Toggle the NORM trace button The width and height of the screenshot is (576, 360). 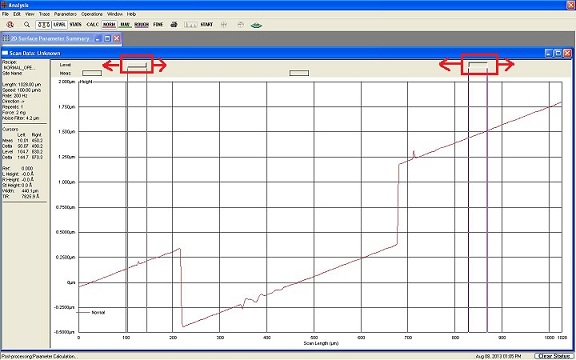point(109,25)
